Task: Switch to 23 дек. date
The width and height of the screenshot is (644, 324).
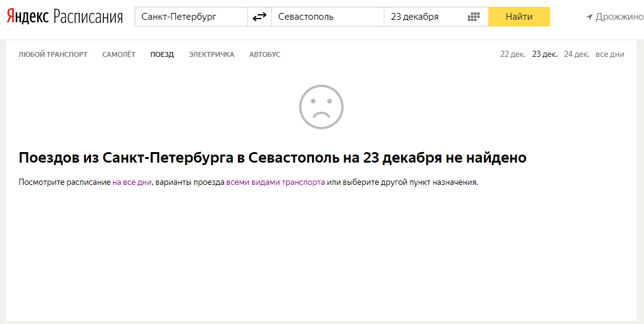Action: (x=545, y=54)
